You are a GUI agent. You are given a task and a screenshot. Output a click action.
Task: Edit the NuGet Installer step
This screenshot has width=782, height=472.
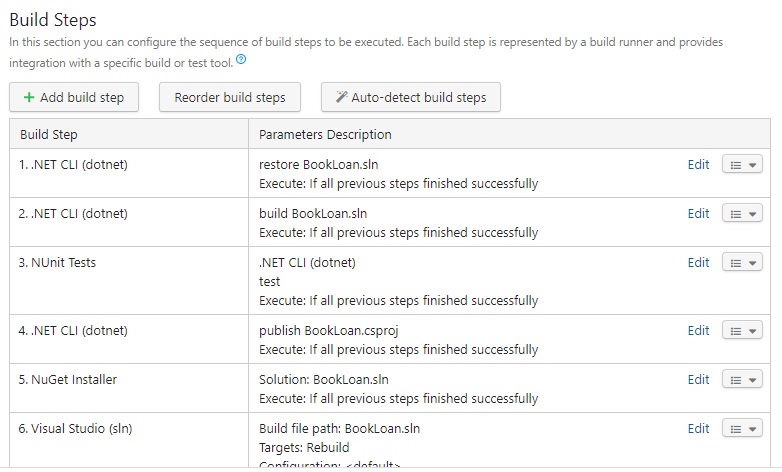point(698,380)
